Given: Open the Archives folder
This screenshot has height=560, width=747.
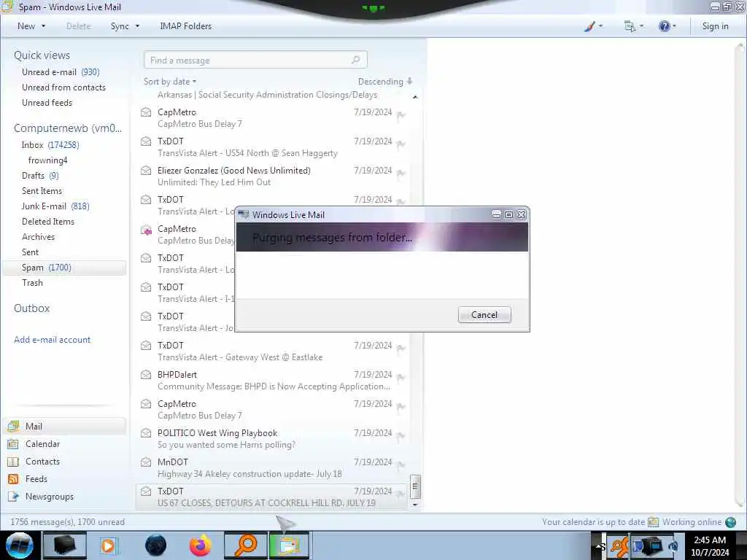Looking at the screenshot, I should [x=38, y=237].
